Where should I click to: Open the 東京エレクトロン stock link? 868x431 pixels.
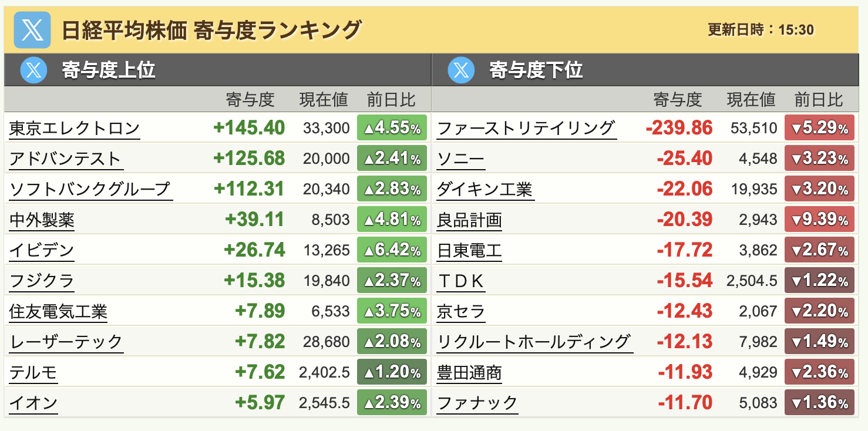click(74, 128)
